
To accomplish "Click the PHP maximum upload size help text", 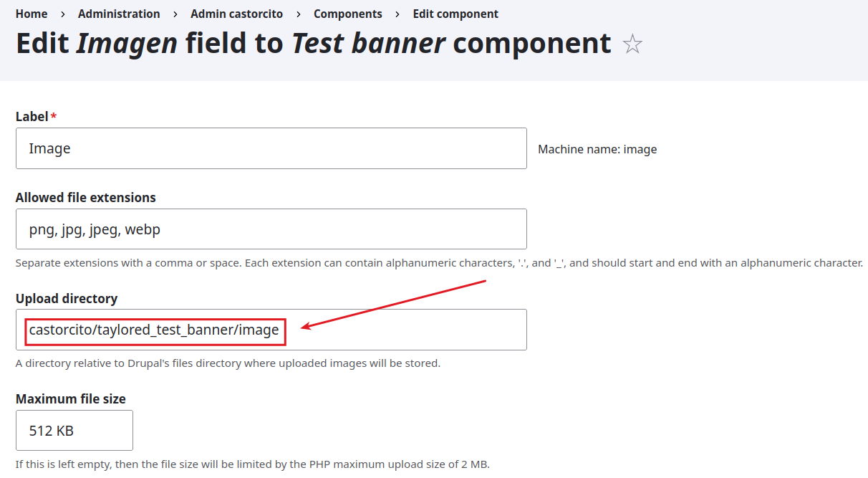I will click(x=252, y=464).
